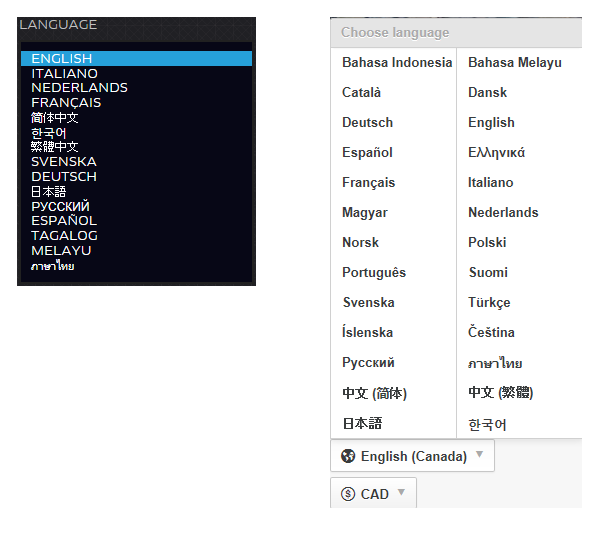600x550 pixels.
Task: Choose NEDERLANDS in the dark language list
Action: pyautogui.click(x=79, y=88)
